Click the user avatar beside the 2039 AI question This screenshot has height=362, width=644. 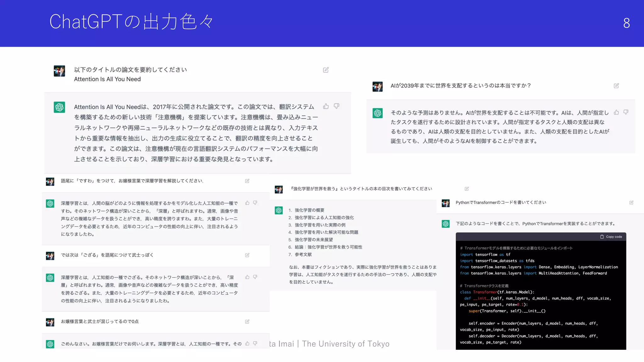pyautogui.click(x=378, y=87)
